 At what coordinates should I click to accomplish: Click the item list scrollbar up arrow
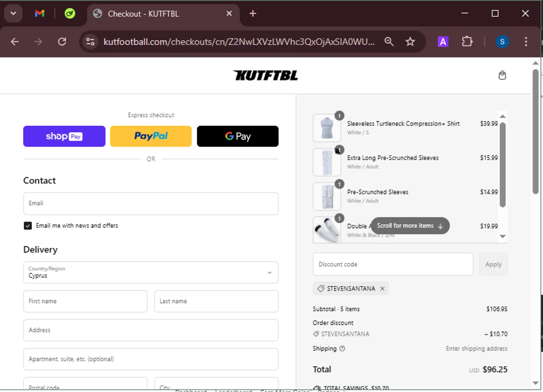pos(502,116)
